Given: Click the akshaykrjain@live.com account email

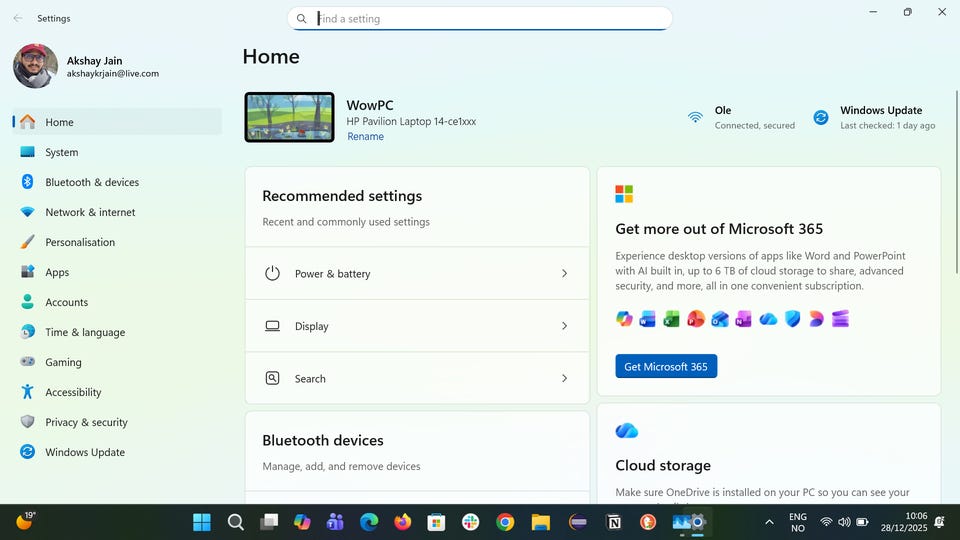Looking at the screenshot, I should [113, 73].
